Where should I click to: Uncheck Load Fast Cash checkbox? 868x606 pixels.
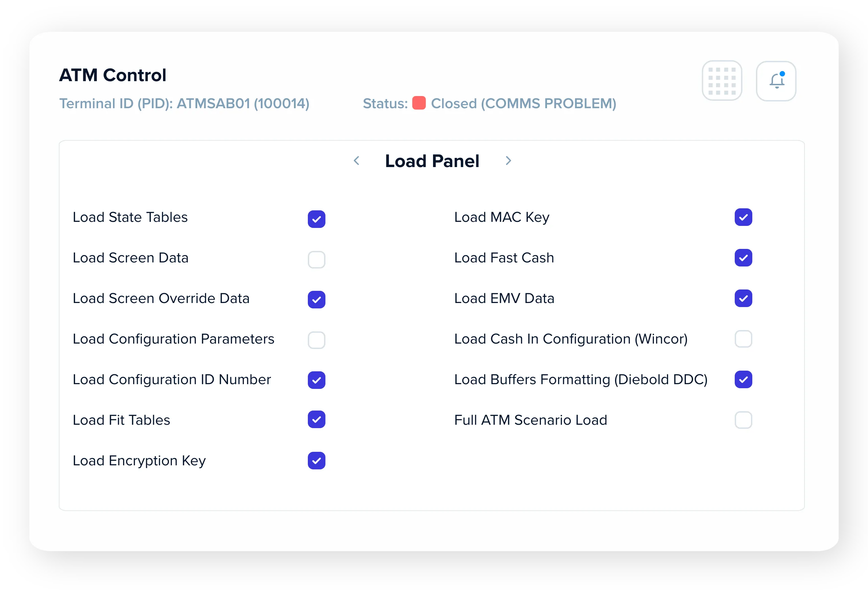(x=743, y=257)
